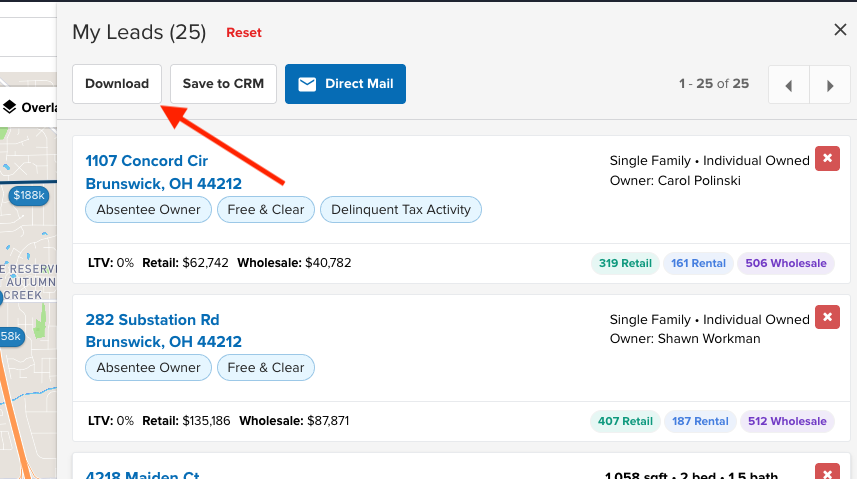Click Free & Clear tag on 282 Substation
Screen dimensions: 857x479
coord(266,368)
